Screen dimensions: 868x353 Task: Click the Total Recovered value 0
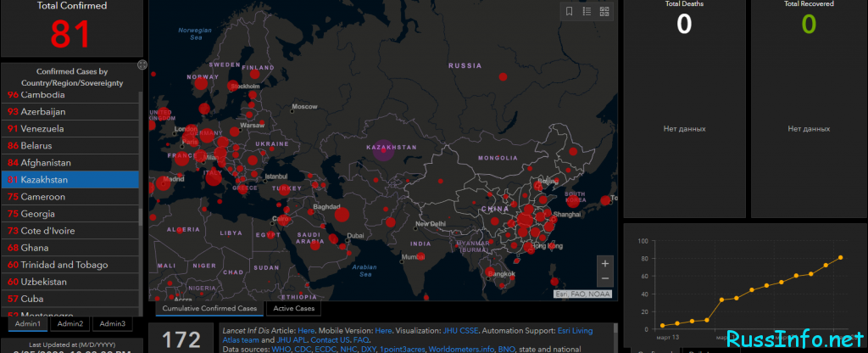tap(809, 25)
